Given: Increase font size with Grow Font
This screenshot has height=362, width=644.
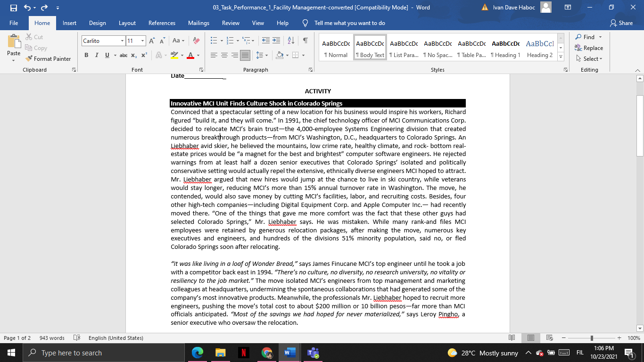Looking at the screenshot, I should click(x=152, y=41).
